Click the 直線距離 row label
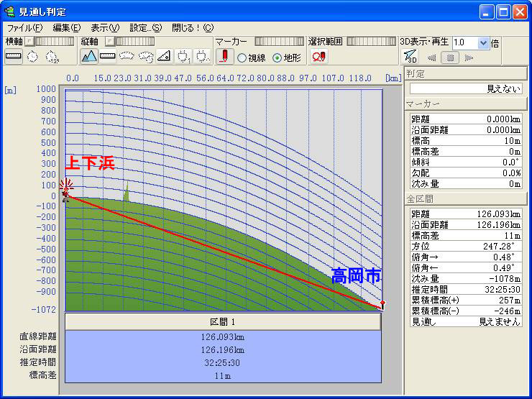This screenshot has width=532, height=399. [x=38, y=336]
